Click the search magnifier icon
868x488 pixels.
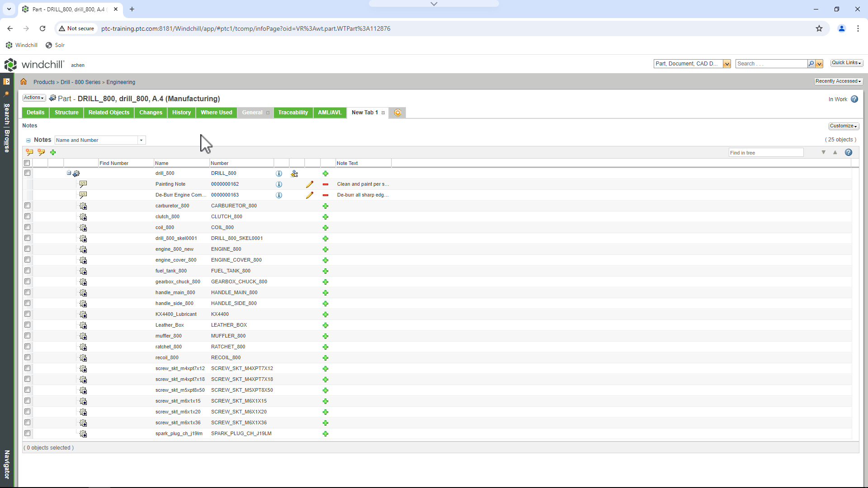(811, 64)
